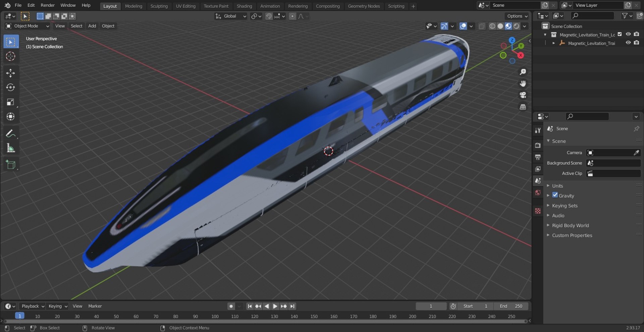Click the viewport zoom magnifier icon
This screenshot has height=332, width=644.
[523, 72]
